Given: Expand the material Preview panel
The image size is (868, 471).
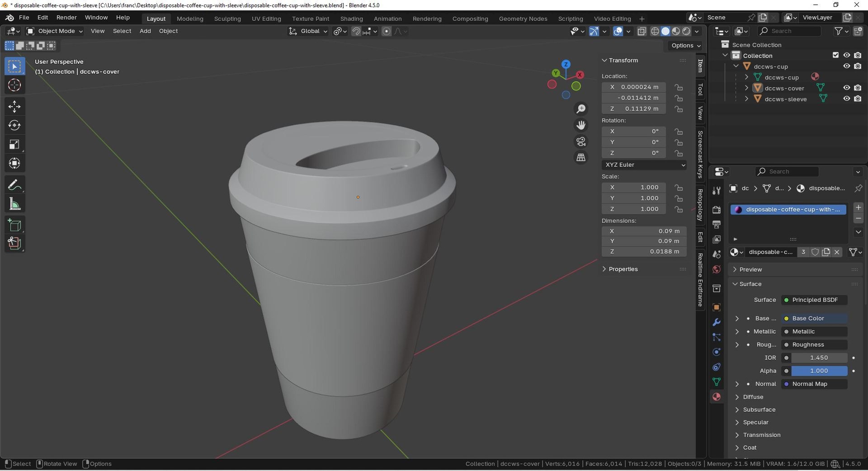Looking at the screenshot, I should [735, 269].
